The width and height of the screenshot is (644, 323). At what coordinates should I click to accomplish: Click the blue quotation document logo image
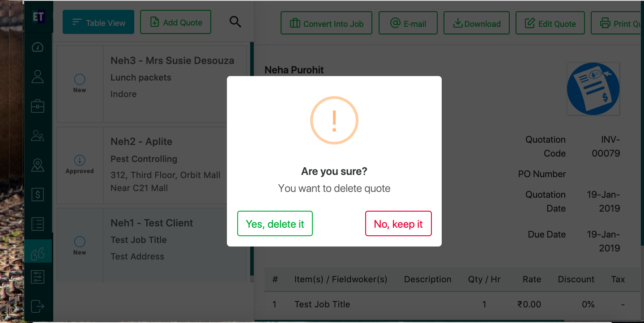coord(593,89)
